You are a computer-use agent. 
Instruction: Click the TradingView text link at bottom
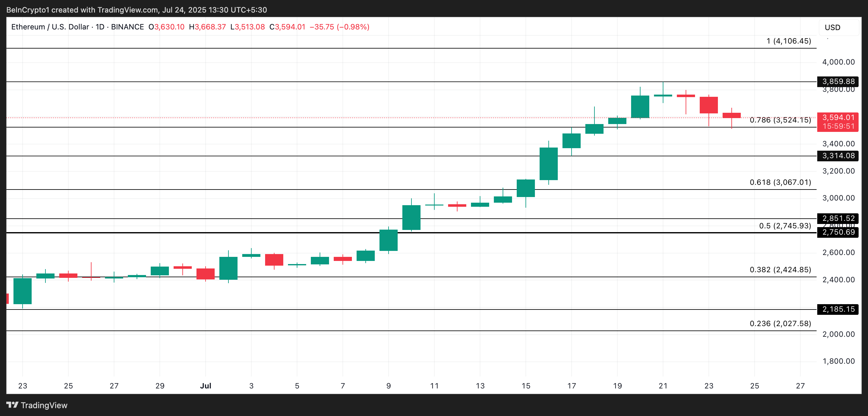point(44,405)
